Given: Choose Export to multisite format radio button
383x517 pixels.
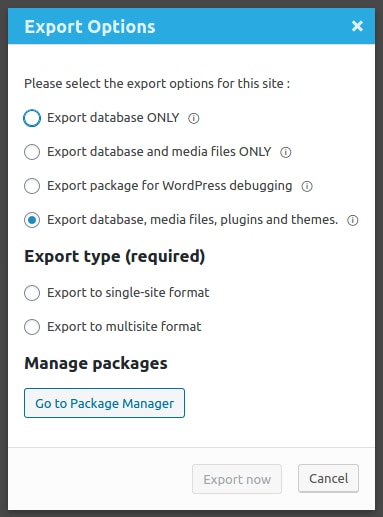Looking at the screenshot, I should point(32,327).
